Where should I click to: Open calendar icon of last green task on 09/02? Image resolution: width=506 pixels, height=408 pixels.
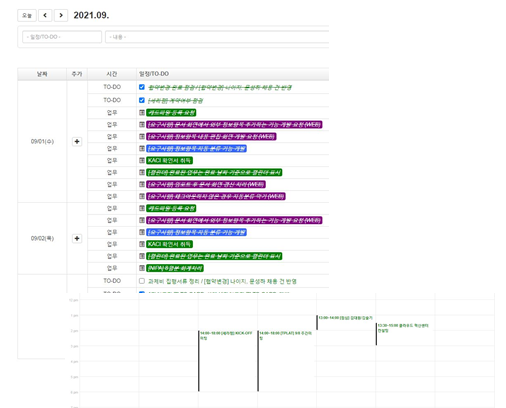(142, 268)
